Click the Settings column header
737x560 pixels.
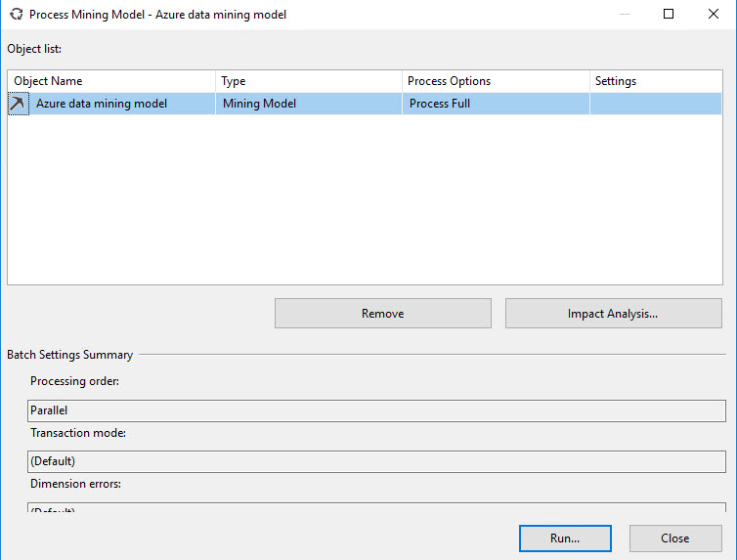click(656, 81)
